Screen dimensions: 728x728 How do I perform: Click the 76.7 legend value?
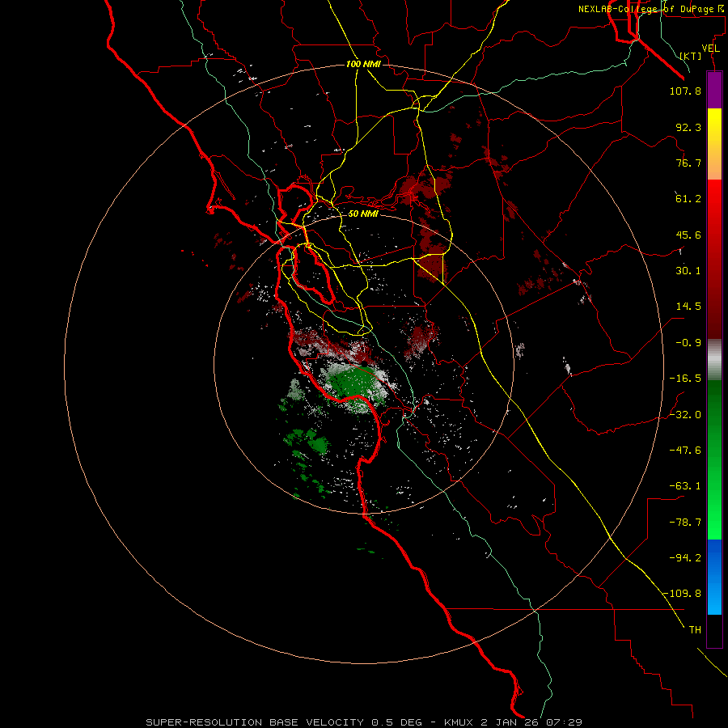(x=688, y=163)
